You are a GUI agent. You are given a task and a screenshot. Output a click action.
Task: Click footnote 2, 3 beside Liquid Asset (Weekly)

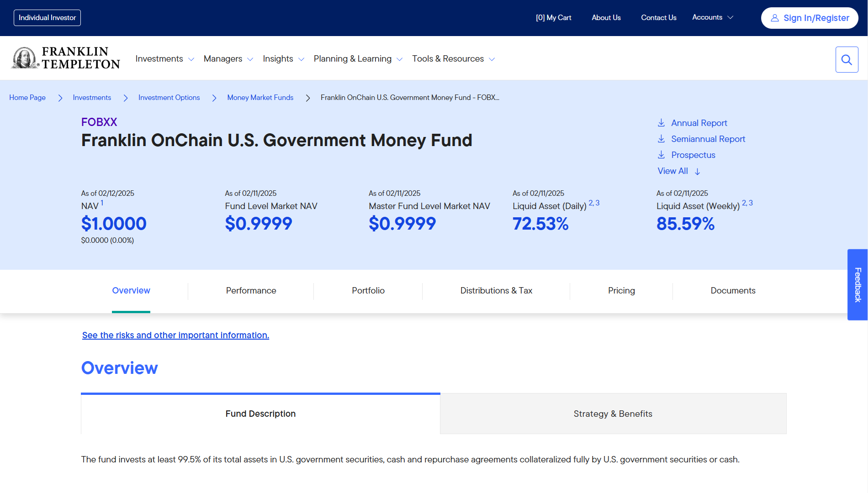747,203
